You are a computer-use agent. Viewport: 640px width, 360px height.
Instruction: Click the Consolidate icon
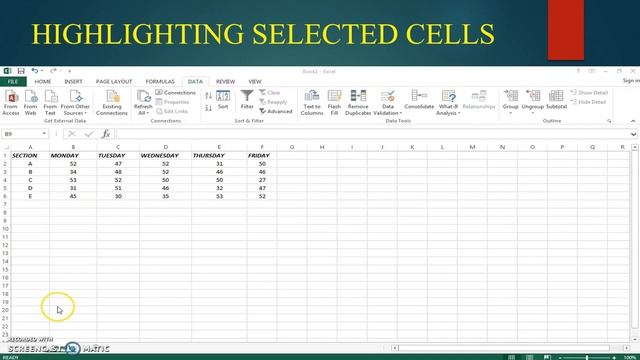(x=419, y=100)
